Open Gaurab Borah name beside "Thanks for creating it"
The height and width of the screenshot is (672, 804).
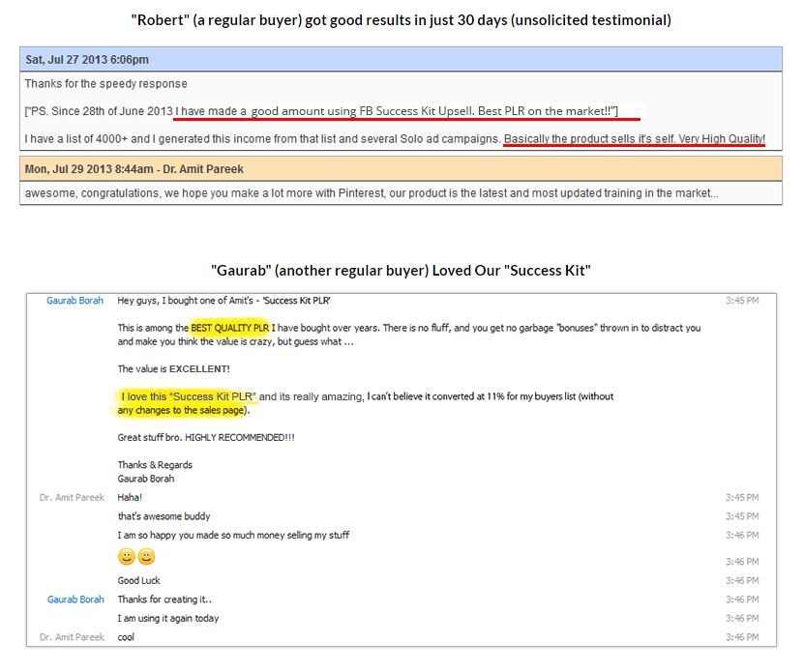(75, 599)
